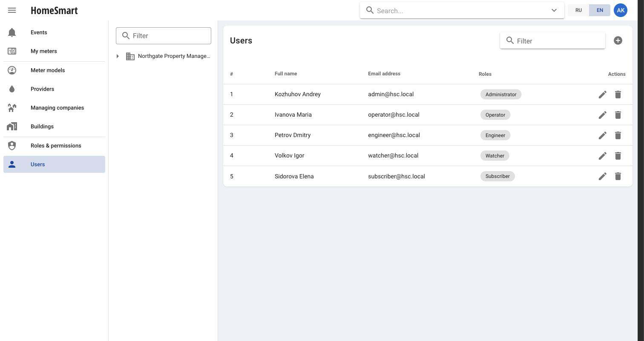Screen dimensions: 644x341
Task: Click the Subscriber role chip
Action: (x=497, y=176)
